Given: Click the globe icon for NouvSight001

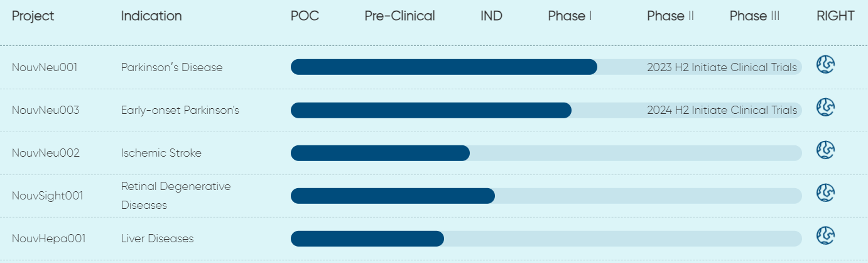Looking at the screenshot, I should [x=825, y=193].
